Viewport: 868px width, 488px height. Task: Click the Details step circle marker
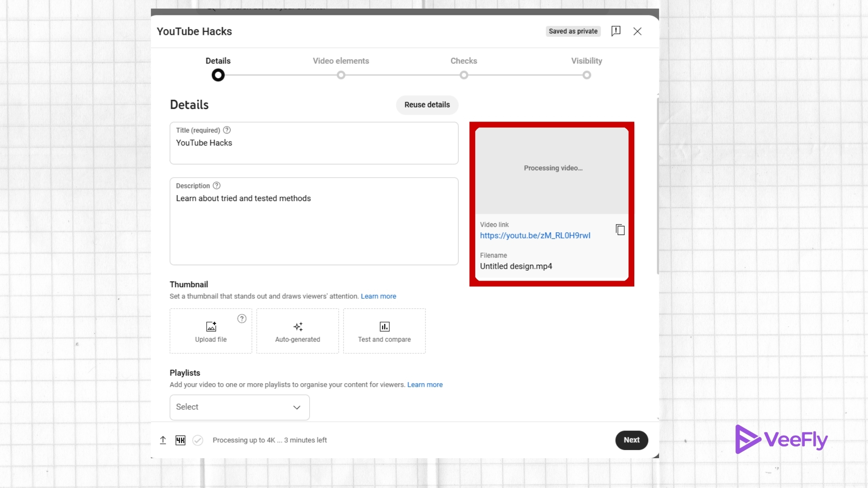coord(218,75)
